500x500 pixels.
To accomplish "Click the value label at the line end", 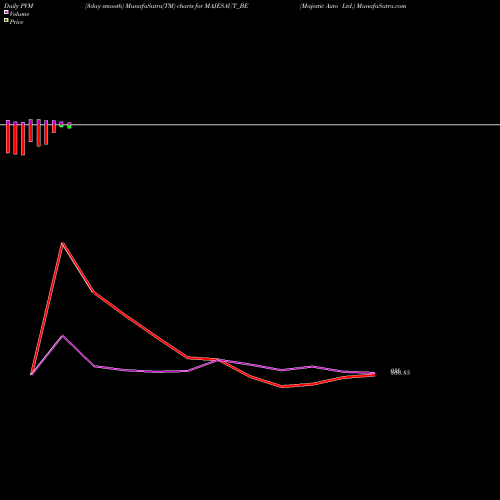I will pos(400,372).
